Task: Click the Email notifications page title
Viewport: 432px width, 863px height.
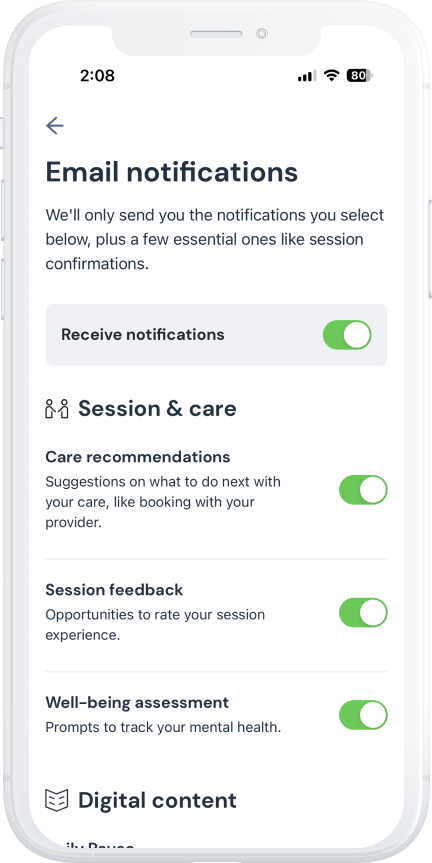Action: (172, 172)
